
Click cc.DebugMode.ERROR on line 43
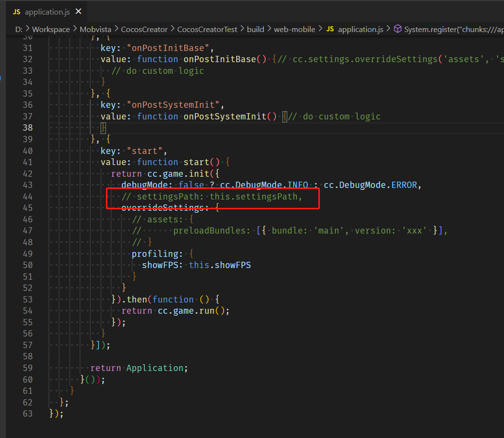[x=370, y=185]
